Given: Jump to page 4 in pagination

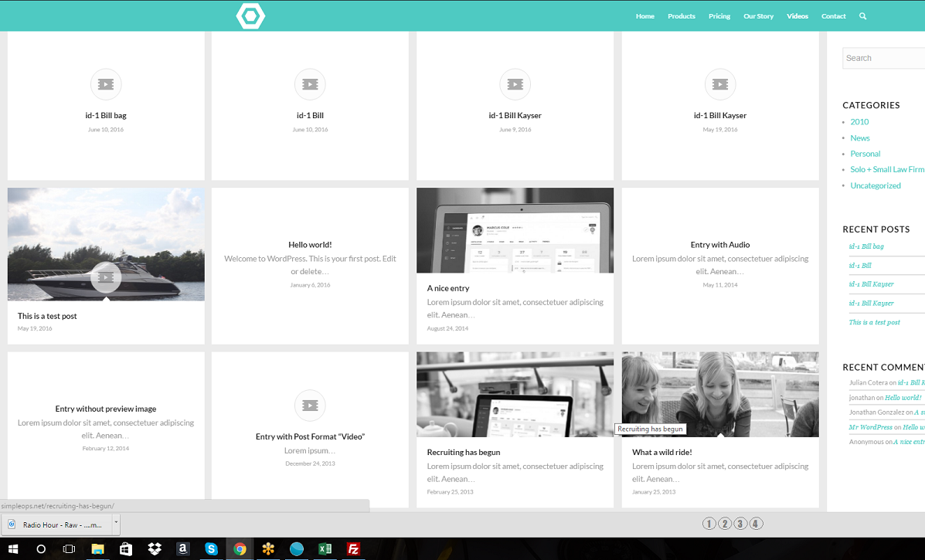Looking at the screenshot, I should (x=756, y=524).
